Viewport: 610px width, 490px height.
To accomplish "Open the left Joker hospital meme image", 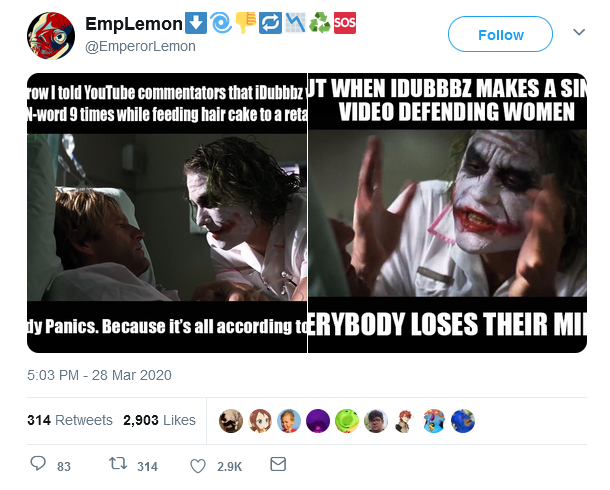I will click(167, 213).
